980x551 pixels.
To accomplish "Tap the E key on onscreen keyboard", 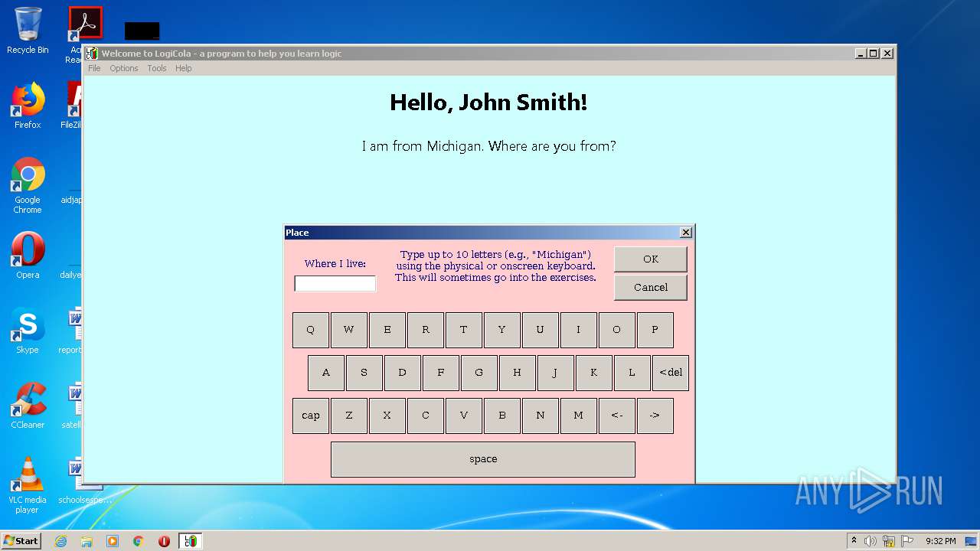I will point(387,330).
